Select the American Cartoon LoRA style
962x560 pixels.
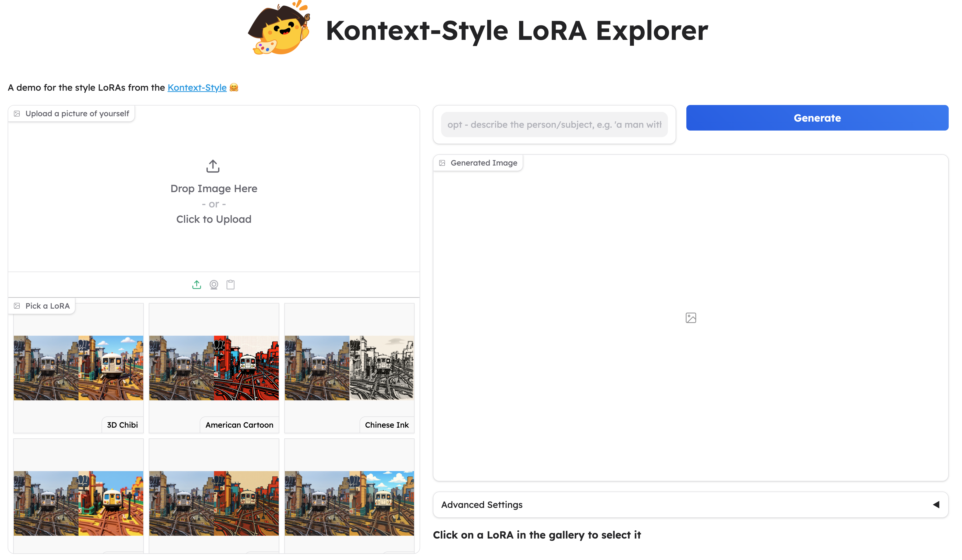click(x=214, y=368)
